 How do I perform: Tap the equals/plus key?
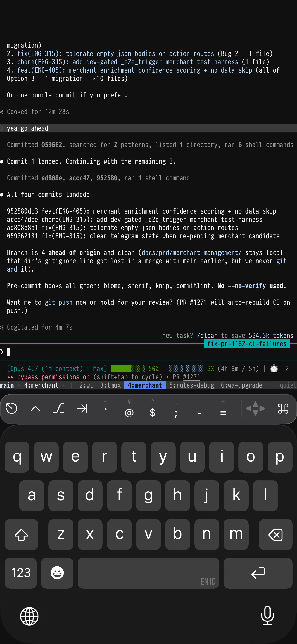click(223, 409)
